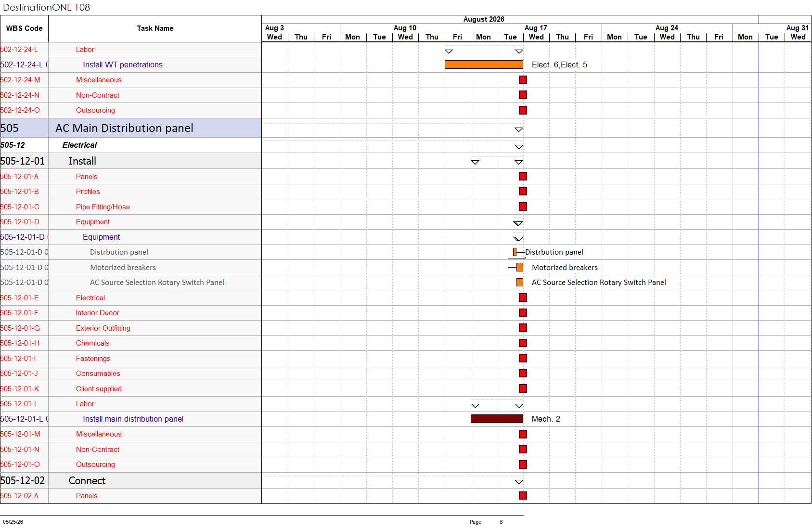Click red milestone for Consumables row

coord(523,373)
